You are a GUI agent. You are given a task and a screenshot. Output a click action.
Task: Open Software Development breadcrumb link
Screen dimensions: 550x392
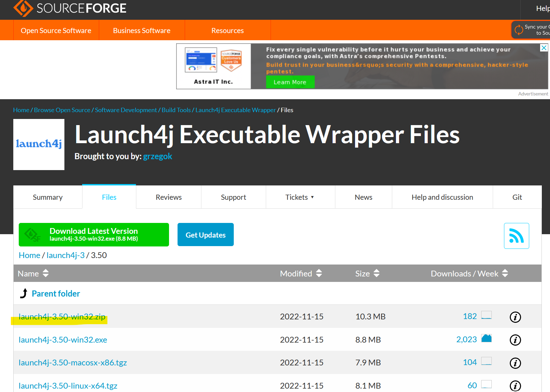click(126, 110)
